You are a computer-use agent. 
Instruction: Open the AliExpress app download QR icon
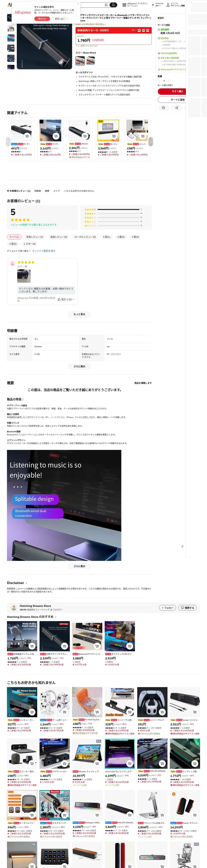124,5
